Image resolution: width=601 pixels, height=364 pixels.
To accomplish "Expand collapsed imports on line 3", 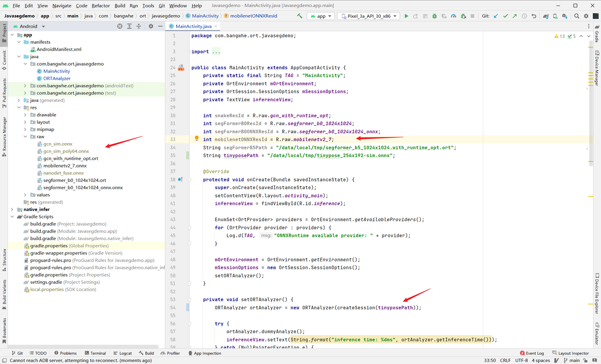I will (189, 52).
